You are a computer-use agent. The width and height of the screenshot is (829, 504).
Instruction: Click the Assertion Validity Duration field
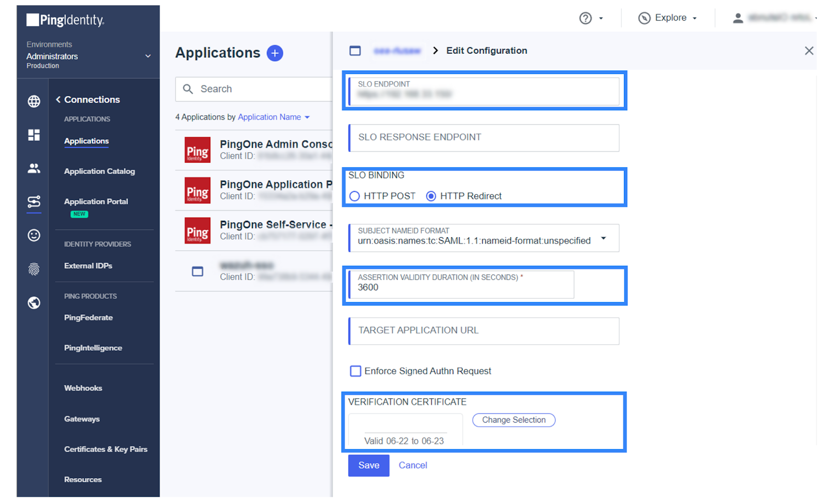point(461,284)
